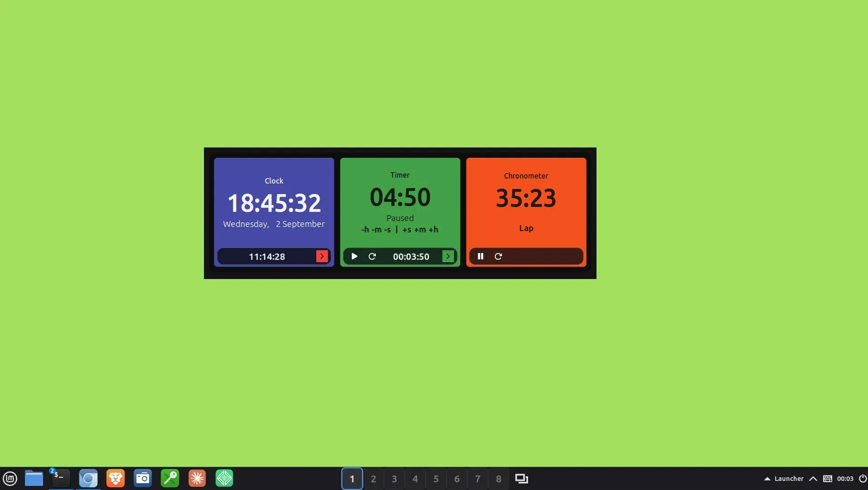The height and width of the screenshot is (490, 868).
Task: Click the Wednesday, 2 September date
Action: click(274, 224)
